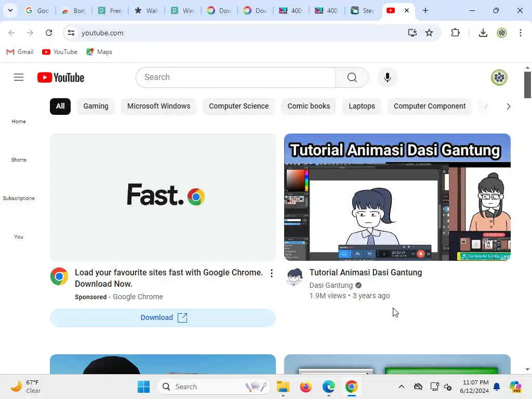This screenshot has height=399, width=532.
Task: Open Dasi Gantung channel avatar
Action: (x=294, y=276)
